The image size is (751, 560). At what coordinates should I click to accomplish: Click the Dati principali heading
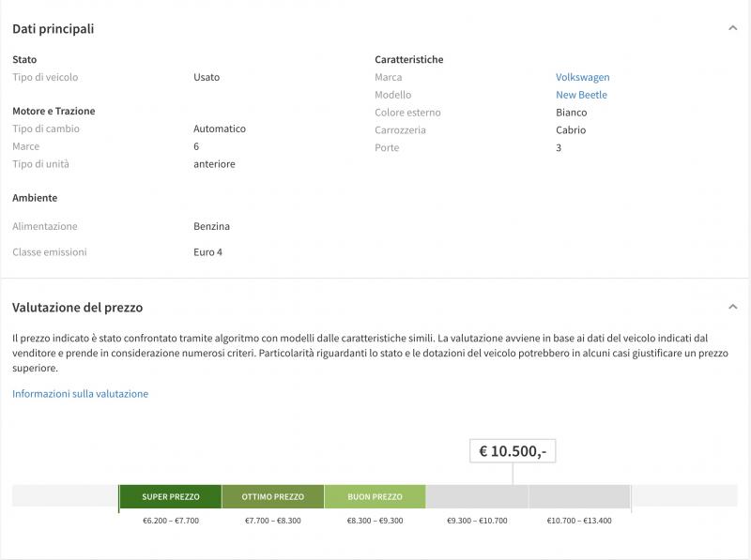pos(54,29)
